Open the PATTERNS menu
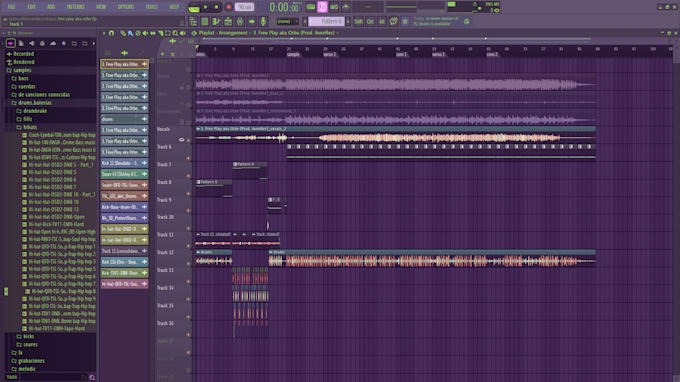This screenshot has height=382, width=680. 75,7
